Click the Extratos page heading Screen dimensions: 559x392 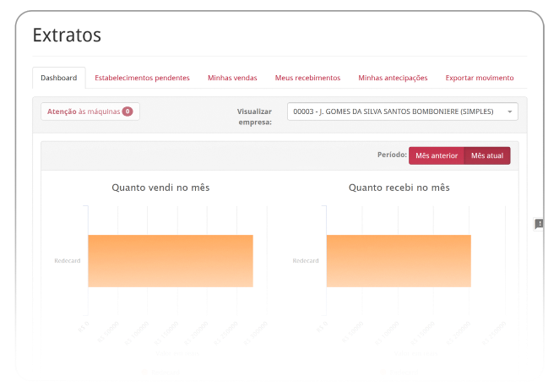coord(67,35)
